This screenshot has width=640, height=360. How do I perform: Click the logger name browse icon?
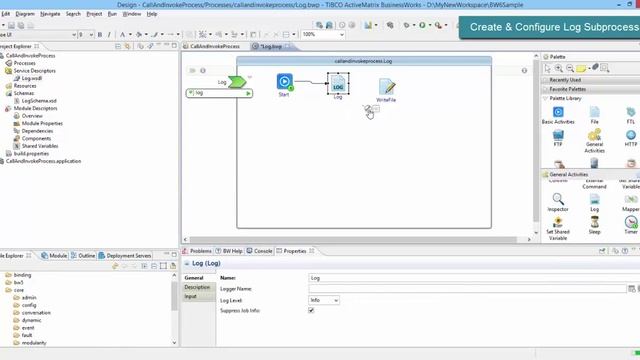631,289
